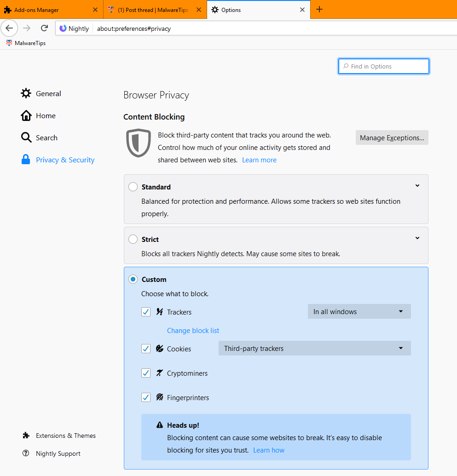Click the back navigation arrow
The height and width of the screenshot is (476, 457).
[x=9, y=28]
